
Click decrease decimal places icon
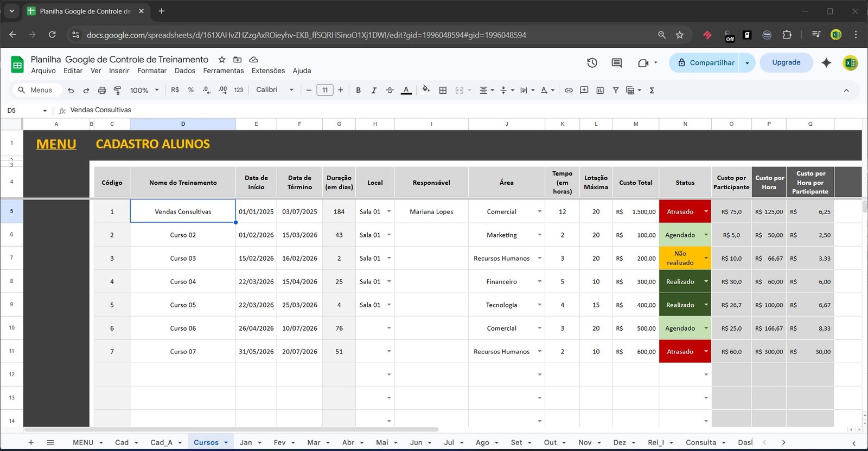coord(207,90)
